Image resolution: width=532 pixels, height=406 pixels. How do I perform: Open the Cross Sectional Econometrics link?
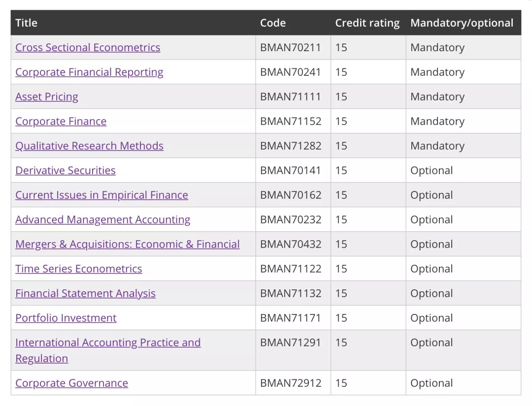88,47
